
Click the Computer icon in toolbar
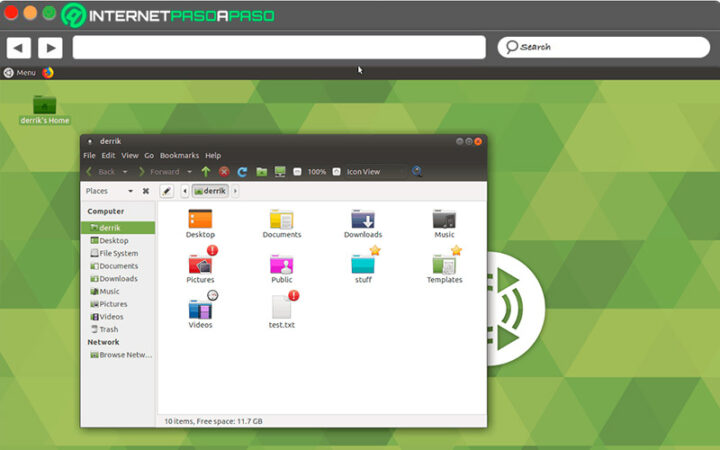pos(280,172)
